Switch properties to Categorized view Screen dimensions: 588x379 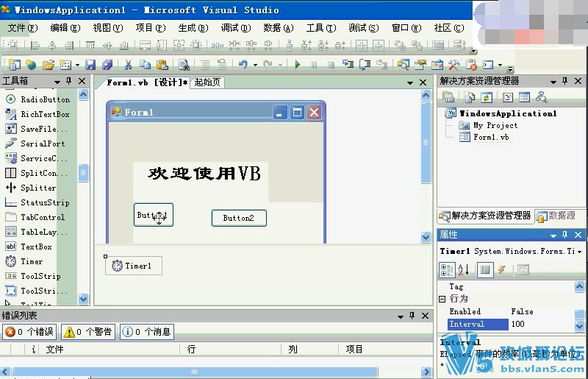(x=447, y=269)
